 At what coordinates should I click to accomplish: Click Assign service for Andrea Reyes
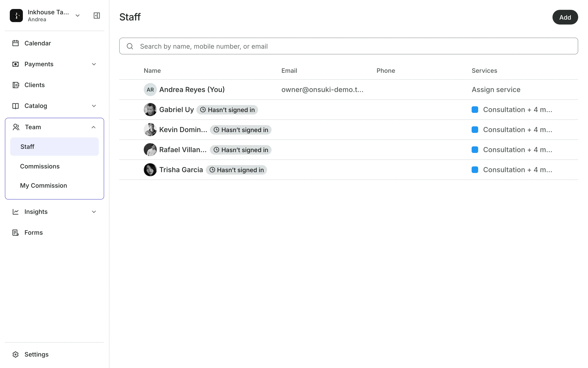tap(496, 90)
